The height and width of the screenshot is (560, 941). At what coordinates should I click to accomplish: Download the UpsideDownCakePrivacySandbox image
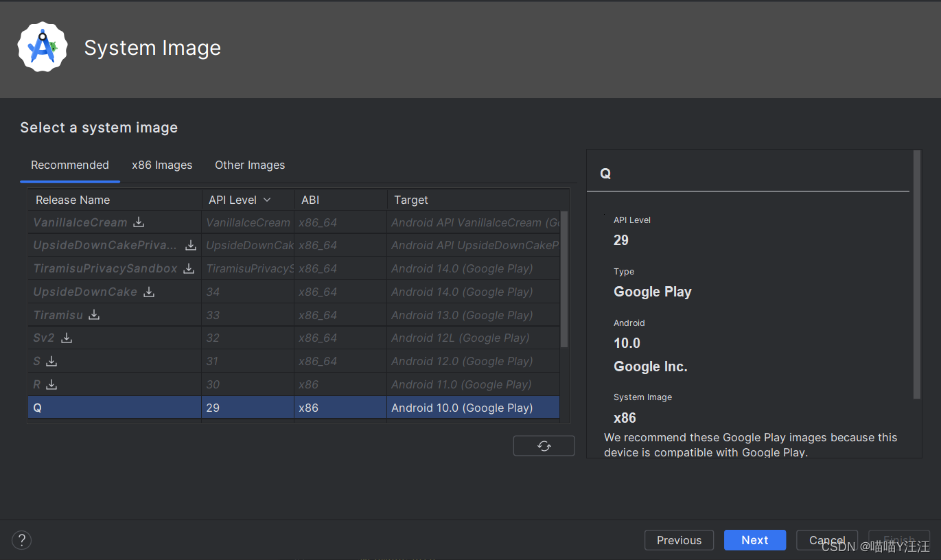pos(191,246)
